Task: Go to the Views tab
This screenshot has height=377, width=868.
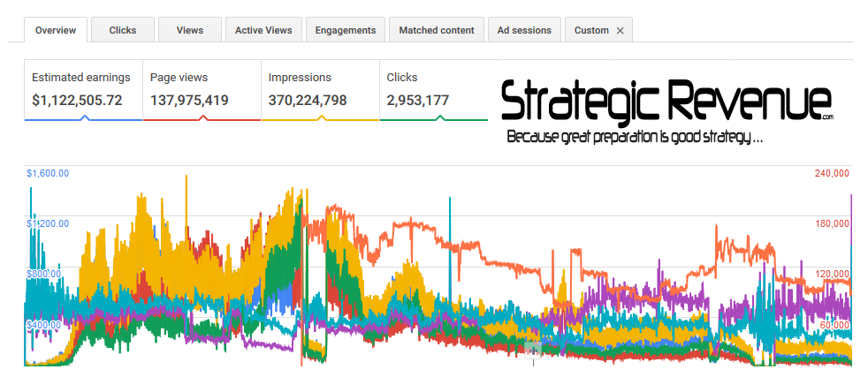Action: [189, 30]
